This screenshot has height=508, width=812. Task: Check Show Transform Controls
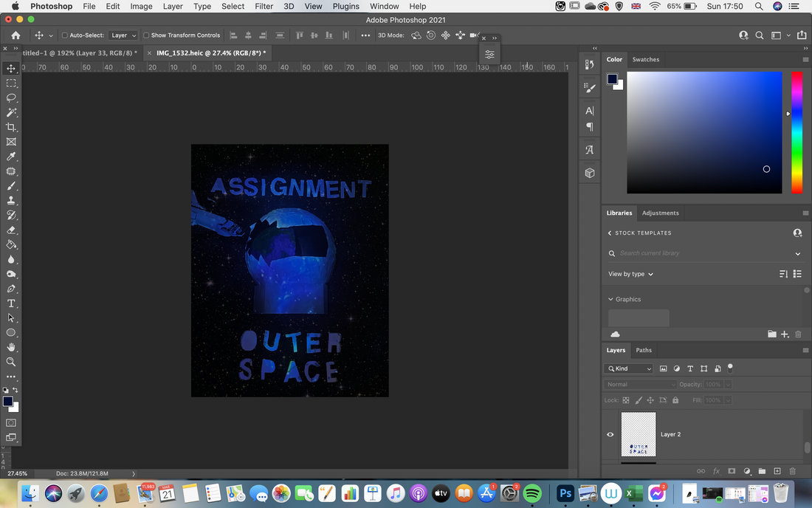146,35
